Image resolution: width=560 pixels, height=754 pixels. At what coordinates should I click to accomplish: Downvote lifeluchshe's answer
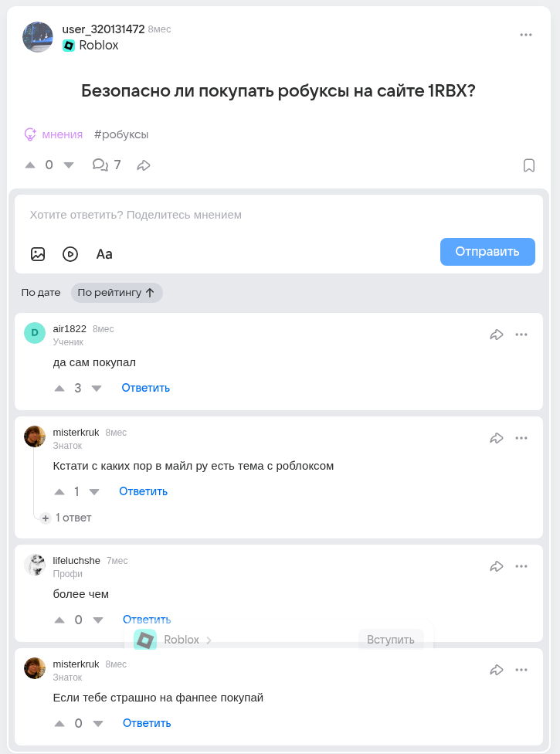(x=97, y=620)
